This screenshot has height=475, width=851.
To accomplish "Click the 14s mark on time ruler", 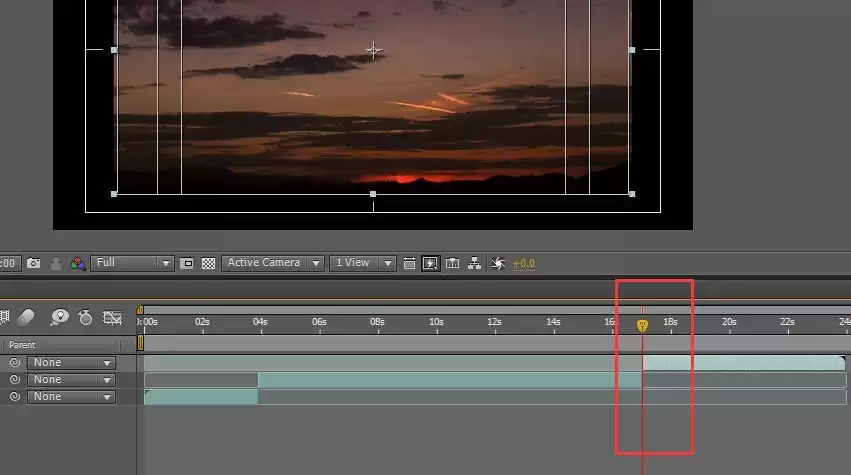I will (553, 322).
